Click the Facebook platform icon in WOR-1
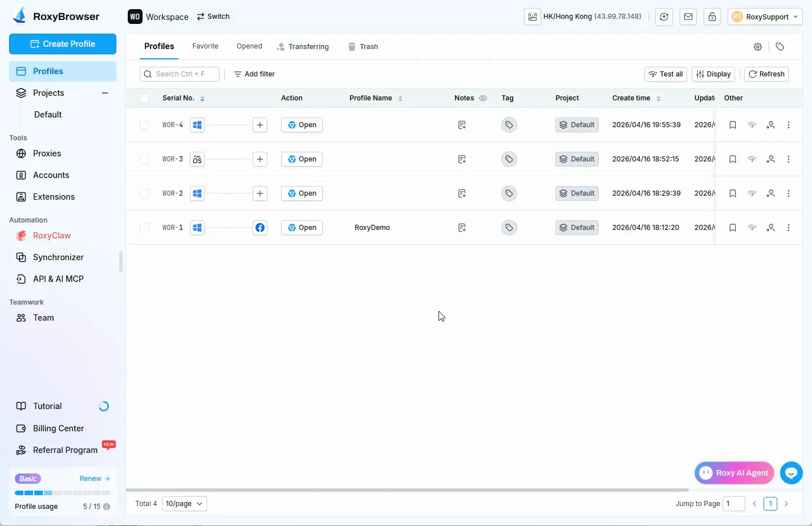Image resolution: width=812 pixels, height=526 pixels. click(x=260, y=228)
